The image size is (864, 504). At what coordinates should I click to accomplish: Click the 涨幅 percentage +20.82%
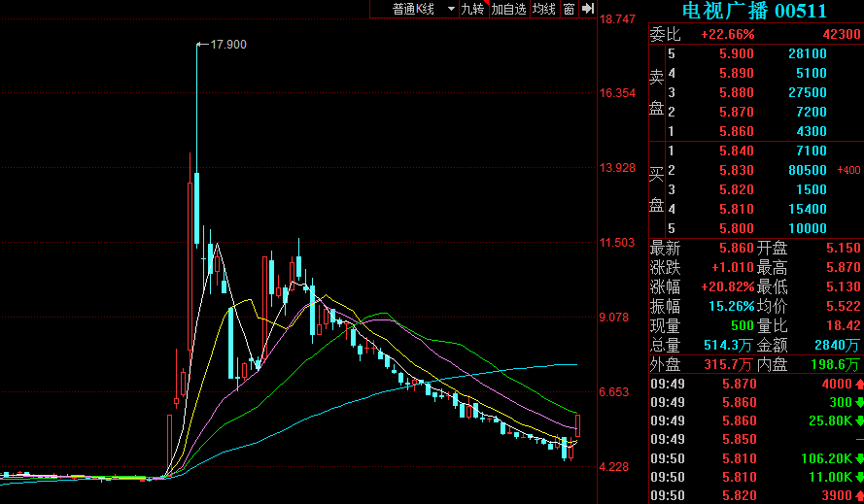click(x=727, y=287)
